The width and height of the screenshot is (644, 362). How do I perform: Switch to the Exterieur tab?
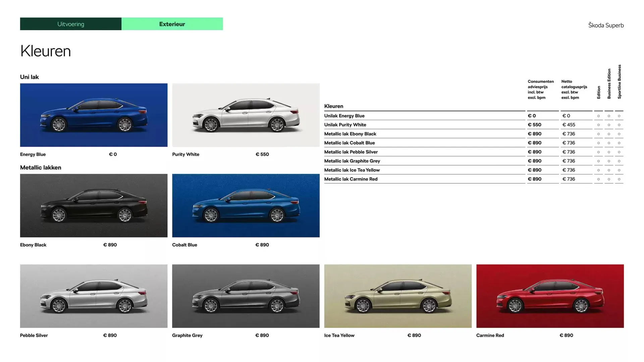(172, 24)
